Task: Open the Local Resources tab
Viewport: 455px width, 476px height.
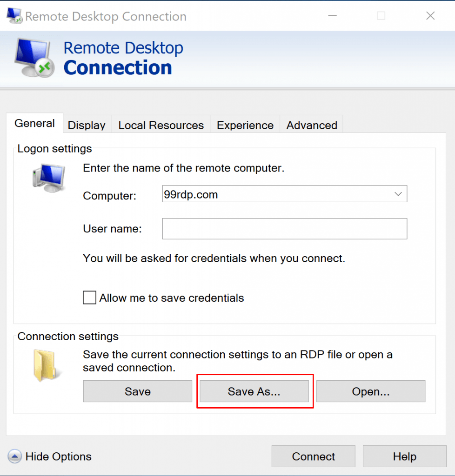Action: click(161, 125)
